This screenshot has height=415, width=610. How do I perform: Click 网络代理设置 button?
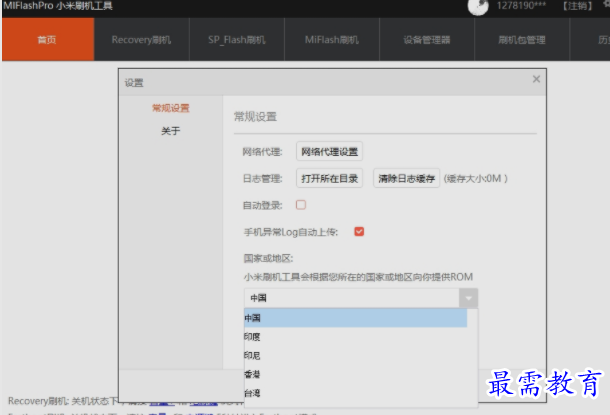click(330, 151)
